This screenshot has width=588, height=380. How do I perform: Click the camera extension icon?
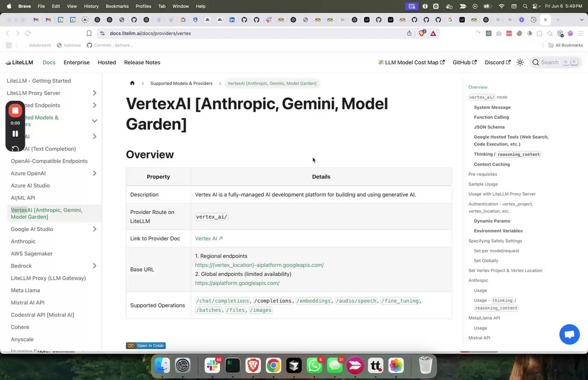[499, 33]
